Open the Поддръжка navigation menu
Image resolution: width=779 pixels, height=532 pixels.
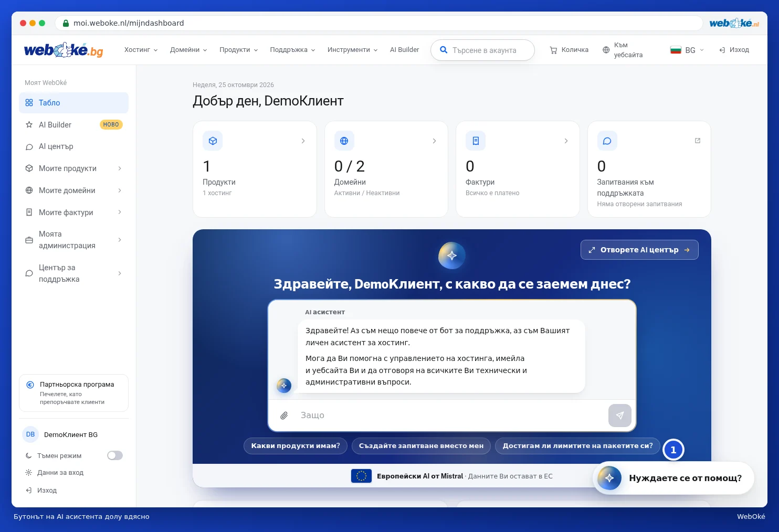coord(292,50)
